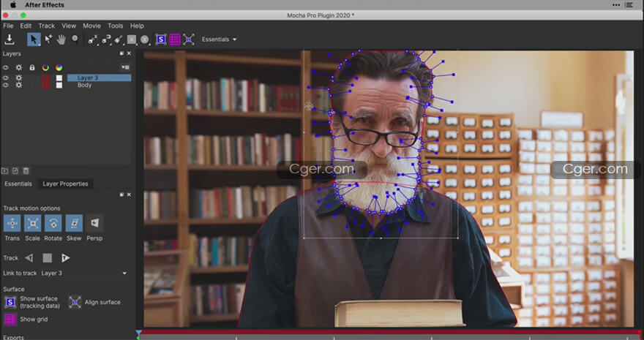Stop tracking with the square button
644x340 pixels.
47,258
